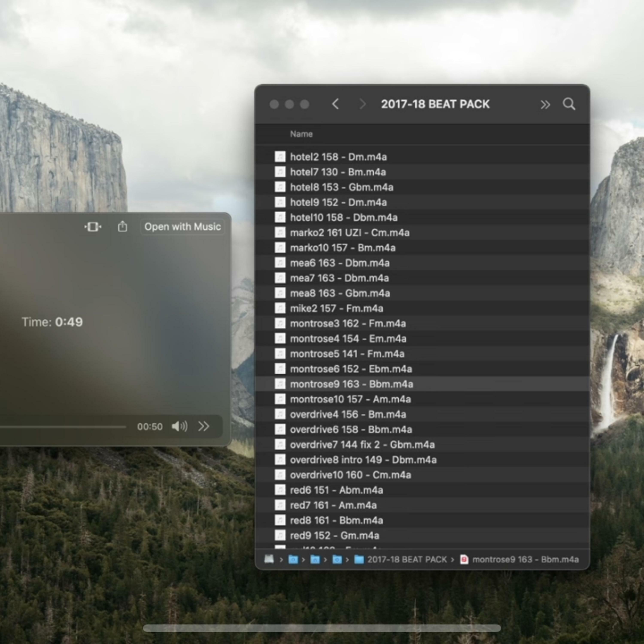Select the file icon of mea8 163

pyautogui.click(x=280, y=293)
